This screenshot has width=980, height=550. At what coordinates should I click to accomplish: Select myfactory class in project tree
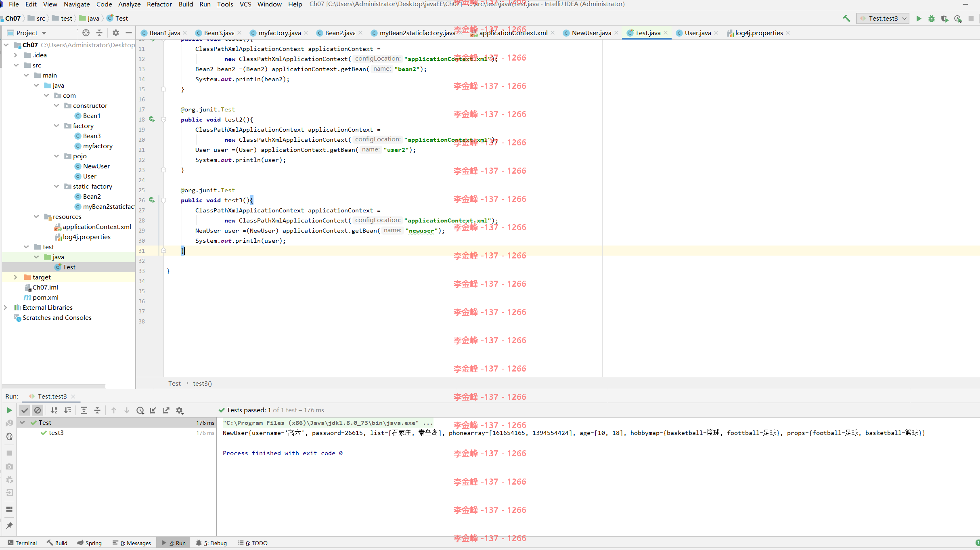[98, 146]
